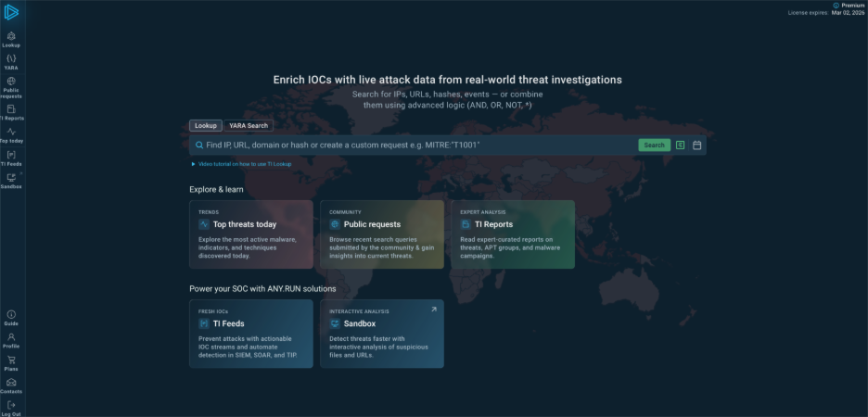This screenshot has width=868, height=417.
Task: Click the Top threats today card icon
Action: (204, 224)
